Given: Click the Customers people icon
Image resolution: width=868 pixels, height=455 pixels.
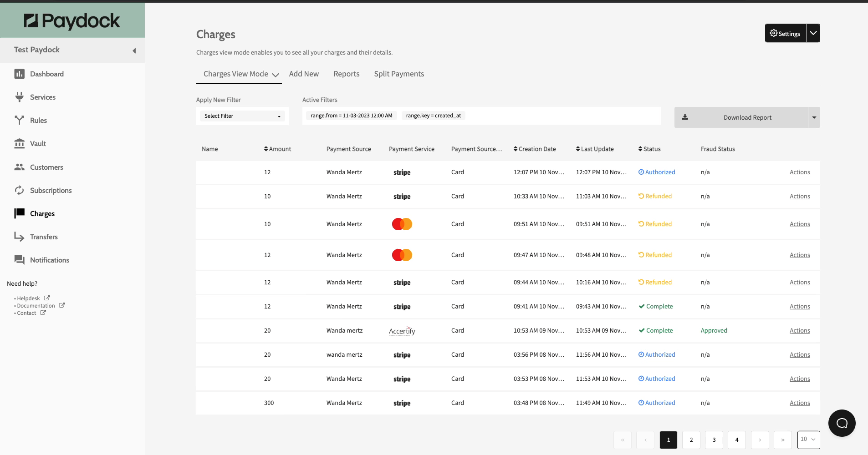Looking at the screenshot, I should click(x=19, y=167).
